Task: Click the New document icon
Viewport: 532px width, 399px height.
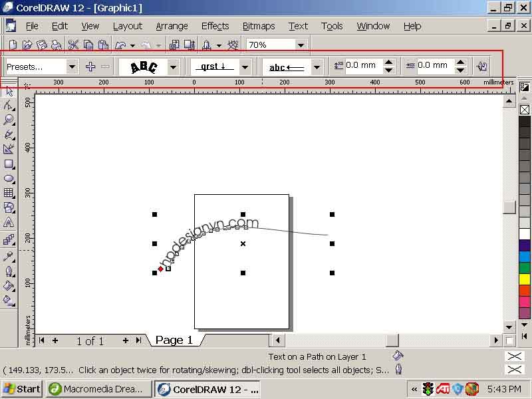Action: [13, 45]
